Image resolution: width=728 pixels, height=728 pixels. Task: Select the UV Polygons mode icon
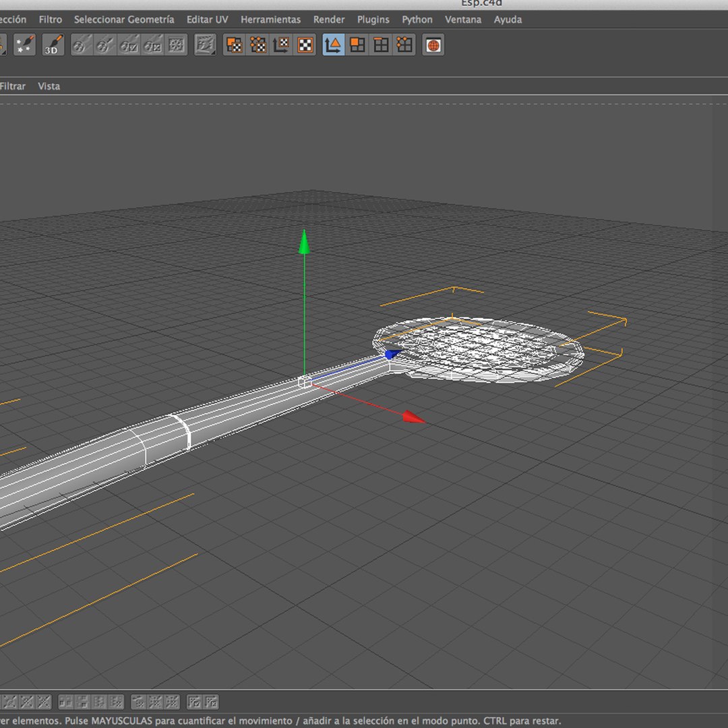tap(235, 45)
